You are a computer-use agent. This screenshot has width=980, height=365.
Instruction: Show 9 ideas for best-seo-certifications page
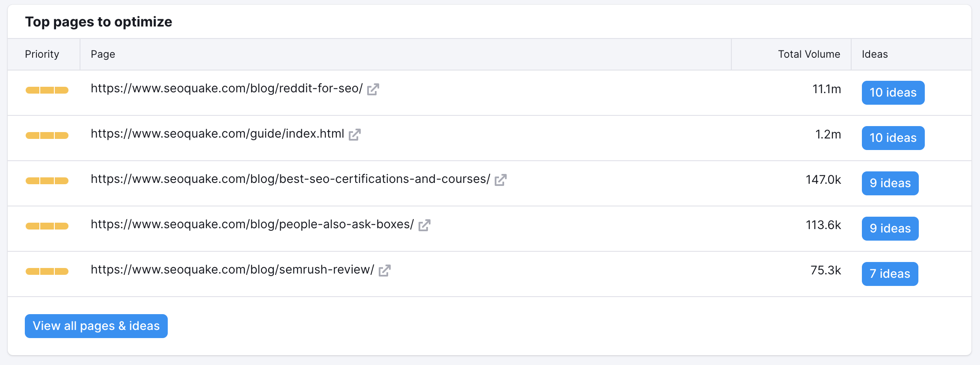pyautogui.click(x=890, y=183)
